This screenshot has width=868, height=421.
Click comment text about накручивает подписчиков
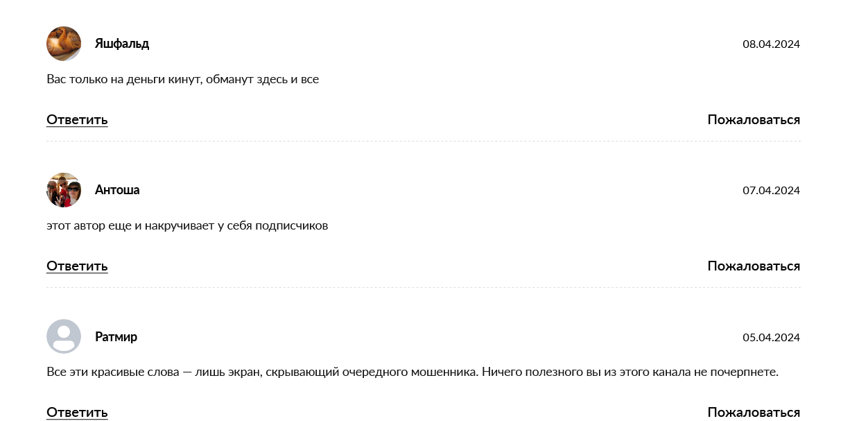coord(187,225)
